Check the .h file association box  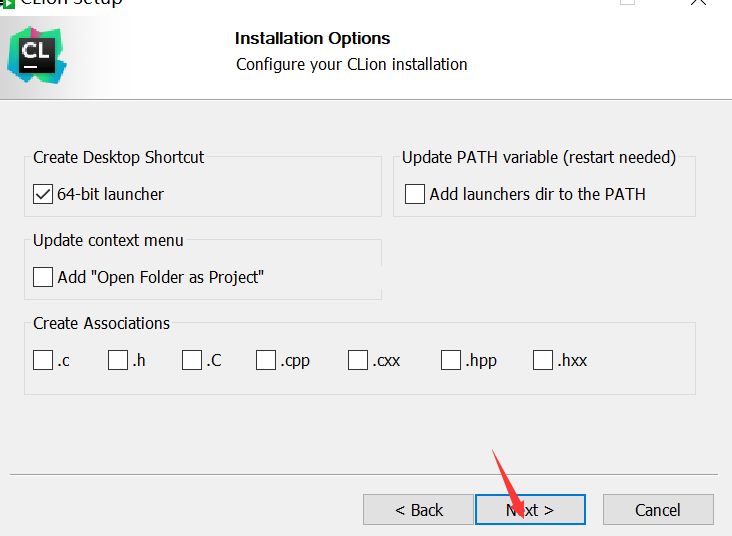tap(118, 360)
